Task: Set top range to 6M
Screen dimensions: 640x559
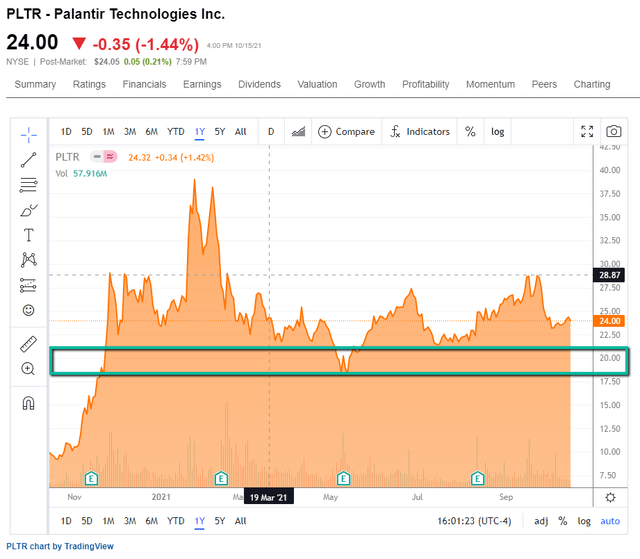Action: [x=151, y=132]
